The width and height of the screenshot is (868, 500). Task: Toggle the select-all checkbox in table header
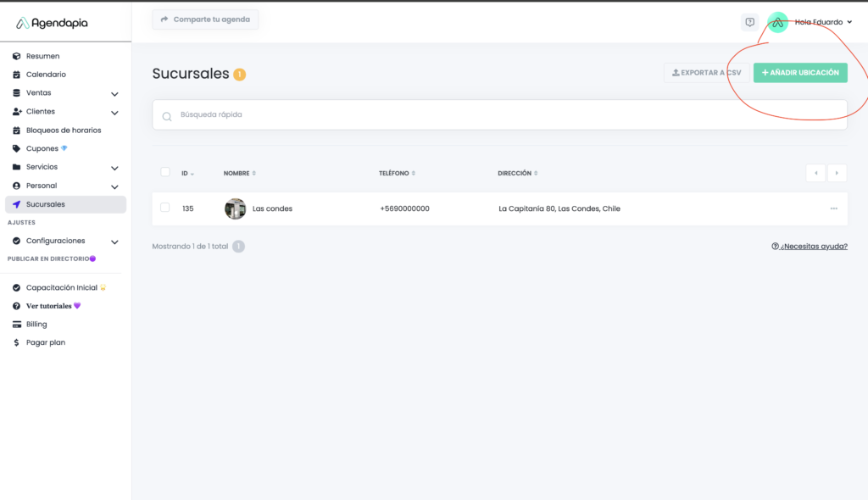(x=165, y=172)
